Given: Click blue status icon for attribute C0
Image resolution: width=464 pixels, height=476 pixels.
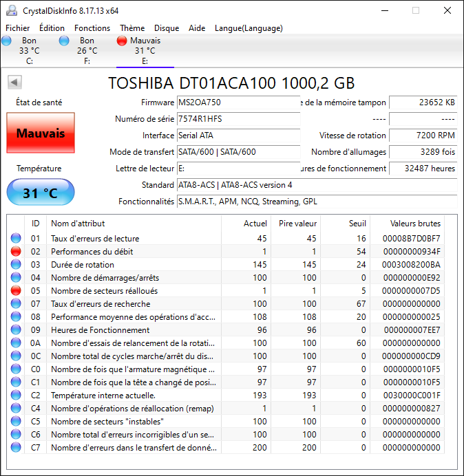Looking at the screenshot, I should (x=16, y=369).
